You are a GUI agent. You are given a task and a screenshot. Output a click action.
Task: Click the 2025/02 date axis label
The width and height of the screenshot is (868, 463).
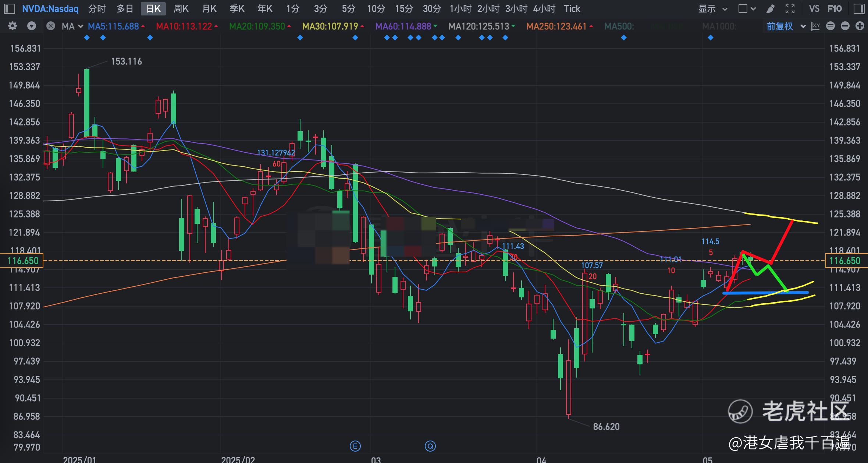238,460
